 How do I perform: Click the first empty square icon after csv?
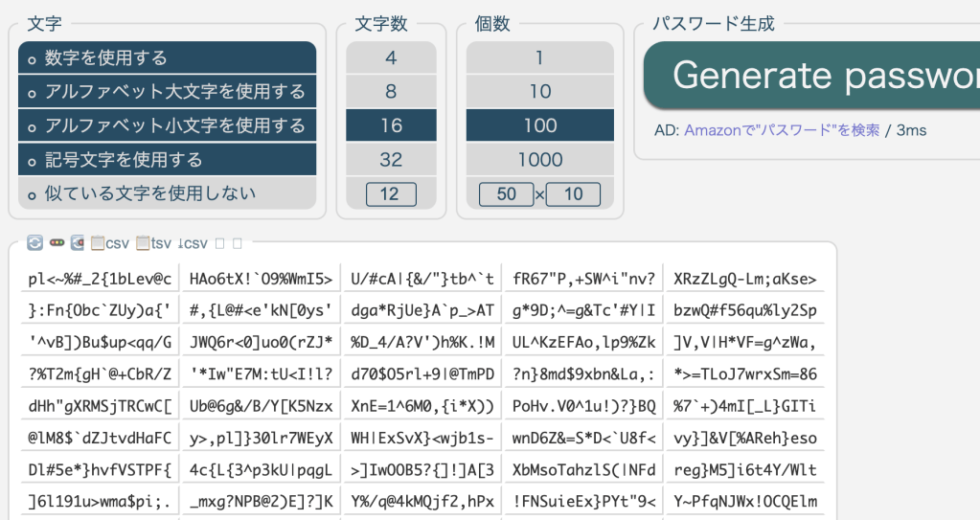tap(220, 243)
